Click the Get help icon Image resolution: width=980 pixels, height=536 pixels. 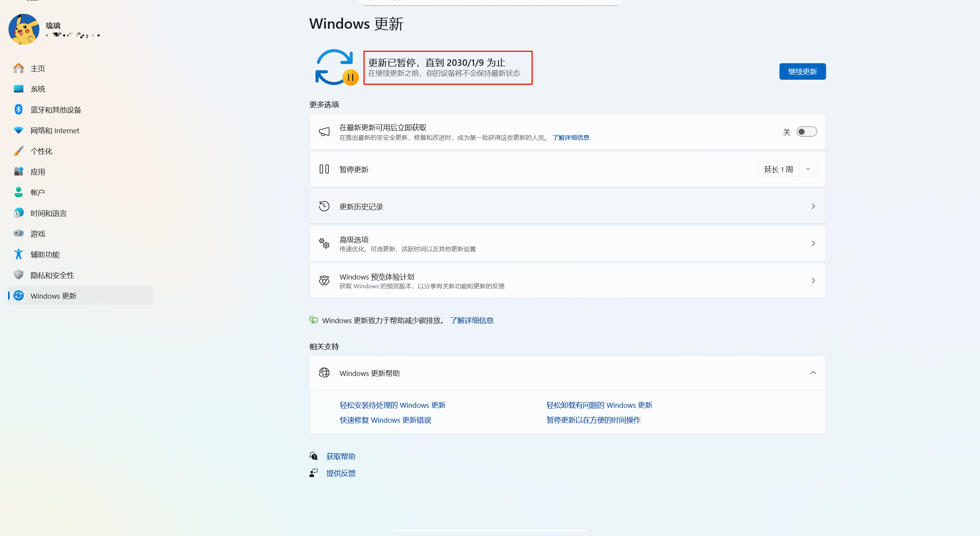(314, 456)
